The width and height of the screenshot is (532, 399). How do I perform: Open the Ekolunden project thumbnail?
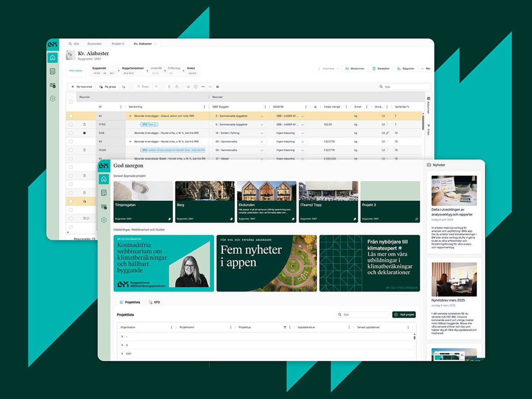[267, 191]
